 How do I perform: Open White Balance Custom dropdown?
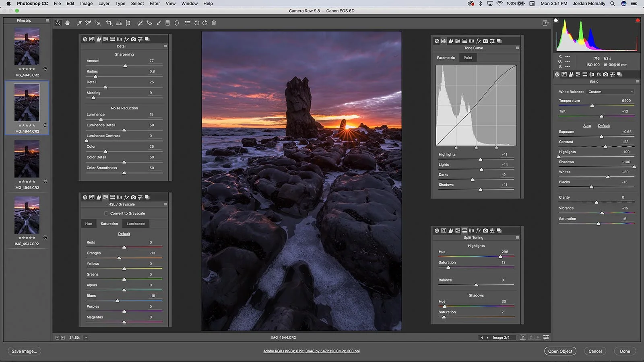(610, 92)
